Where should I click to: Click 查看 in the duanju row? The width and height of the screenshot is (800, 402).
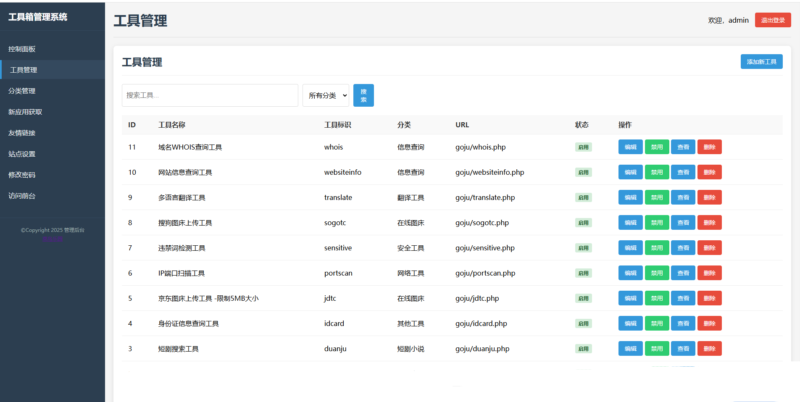(x=683, y=348)
